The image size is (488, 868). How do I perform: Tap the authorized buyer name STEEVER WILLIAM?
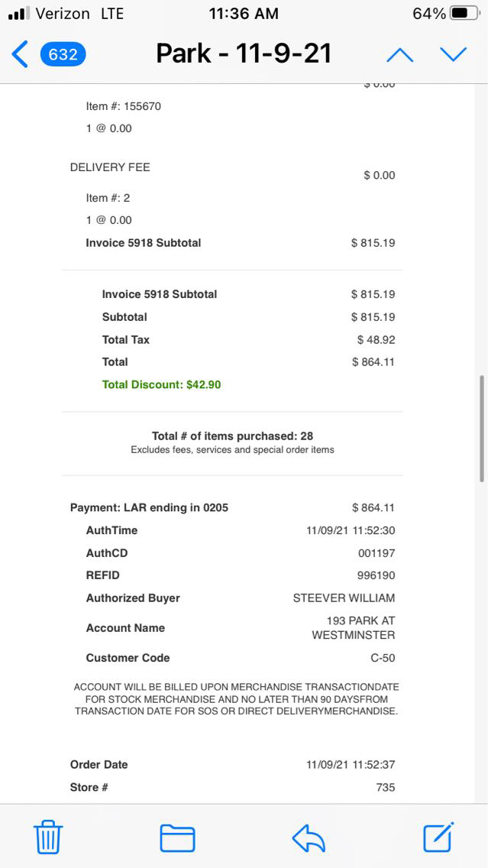point(344,598)
